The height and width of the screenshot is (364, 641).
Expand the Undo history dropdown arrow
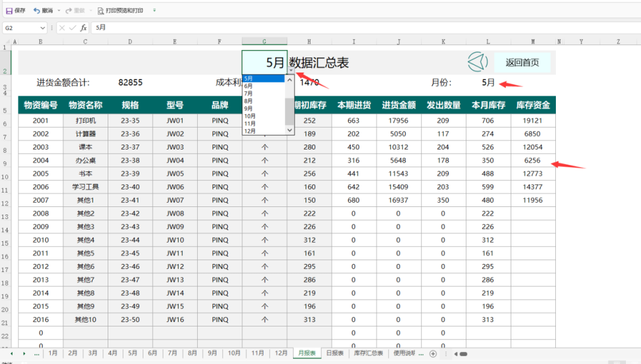click(59, 11)
